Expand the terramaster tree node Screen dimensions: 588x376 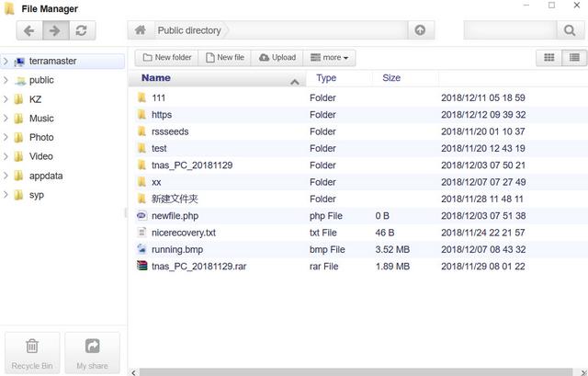[6, 61]
